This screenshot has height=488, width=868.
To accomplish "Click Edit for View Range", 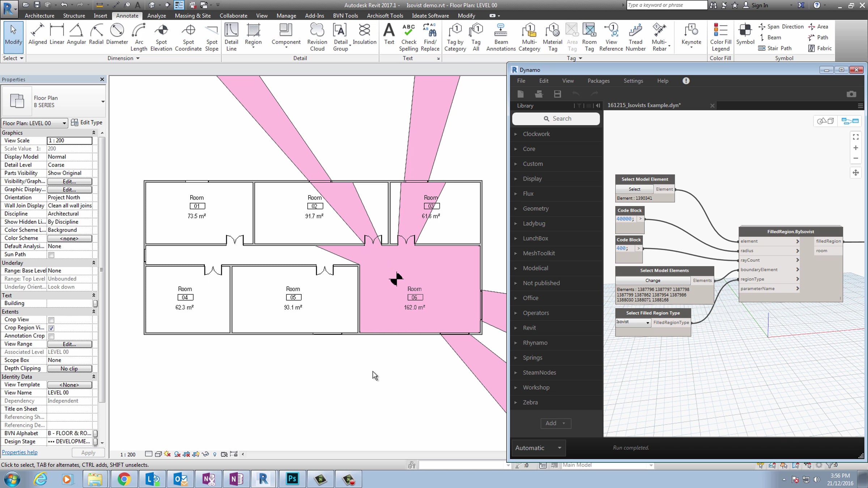I will pyautogui.click(x=69, y=344).
